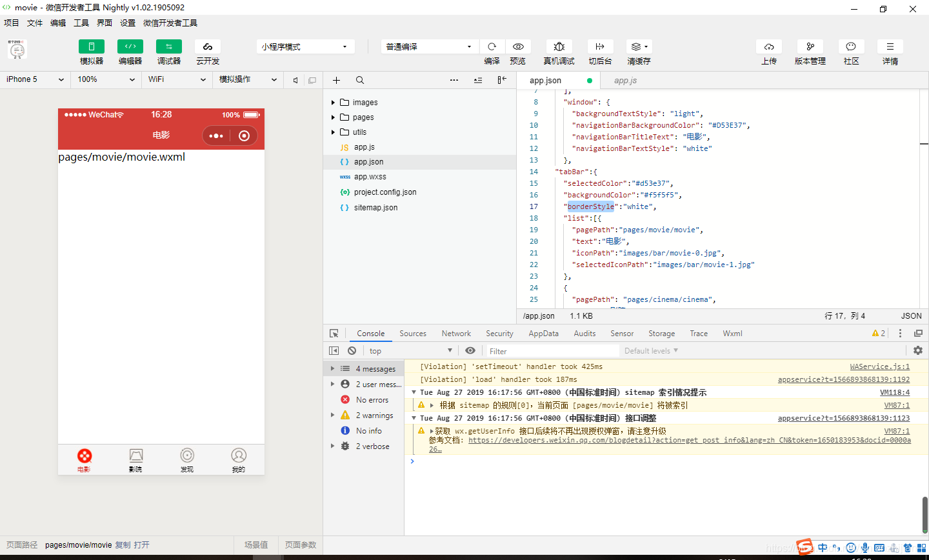The image size is (929, 560).
Task: Click the detach simulator window icon
Action: click(x=312, y=80)
